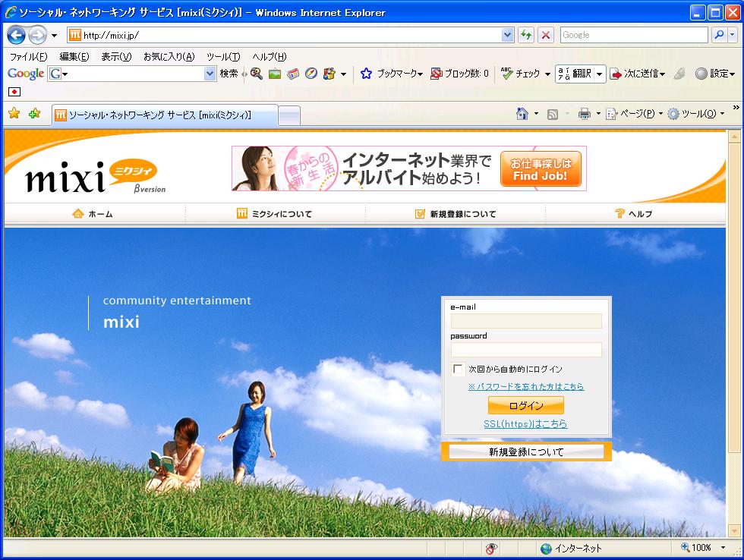Open the address bar URL dropdown
Viewport: 744px width, 560px height.
508,35
